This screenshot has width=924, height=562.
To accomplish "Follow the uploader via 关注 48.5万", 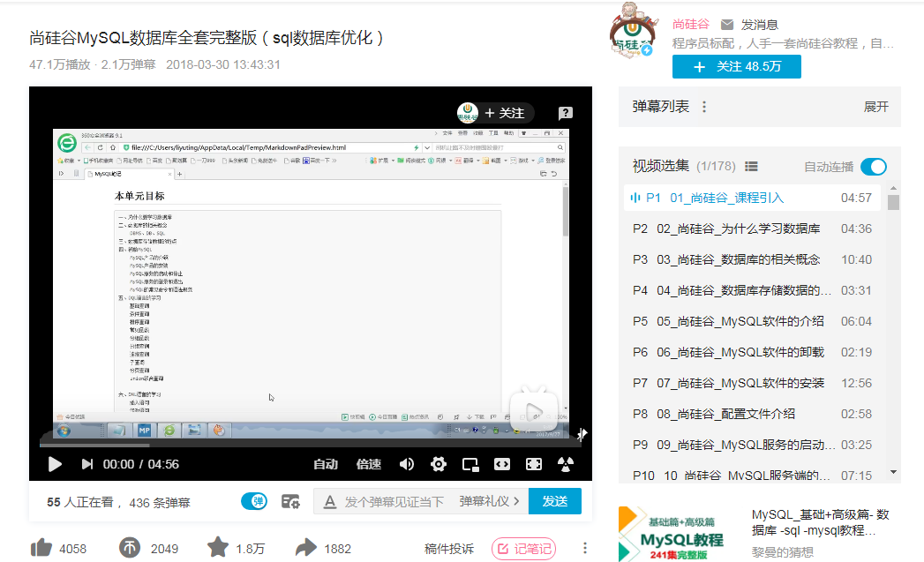I will [736, 66].
